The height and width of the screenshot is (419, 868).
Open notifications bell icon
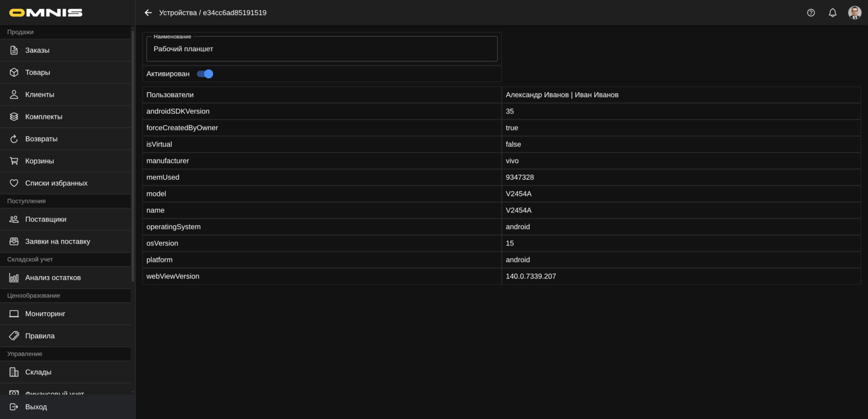tap(832, 13)
